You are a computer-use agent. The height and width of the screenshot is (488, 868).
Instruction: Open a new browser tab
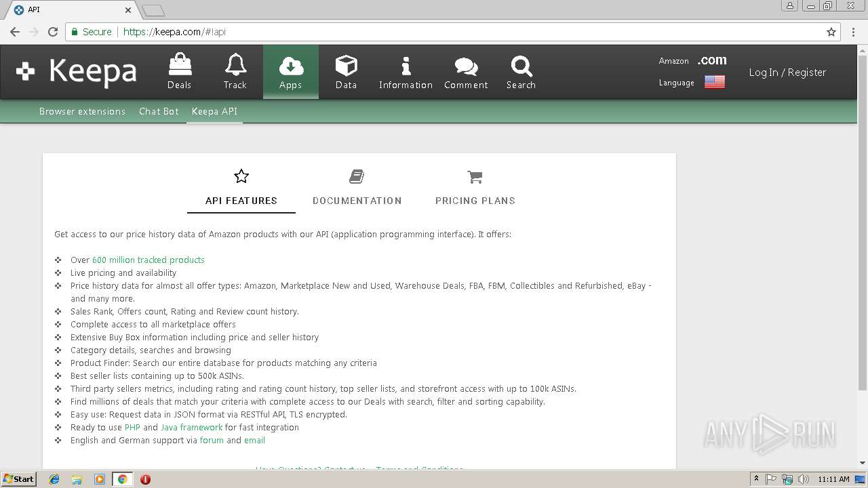pyautogui.click(x=153, y=10)
